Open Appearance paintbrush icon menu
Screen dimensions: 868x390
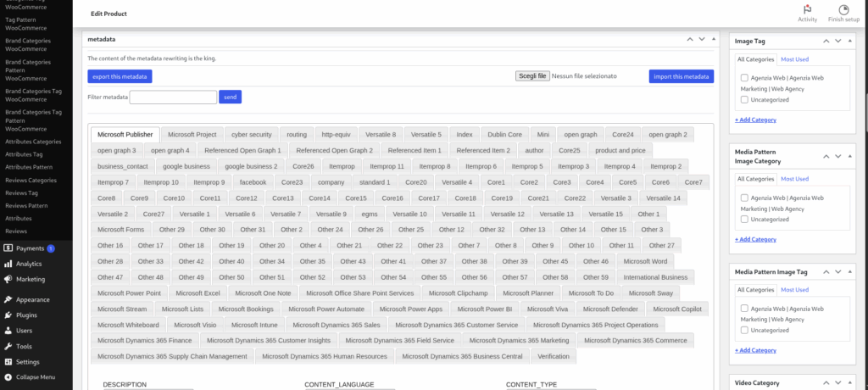(8, 299)
